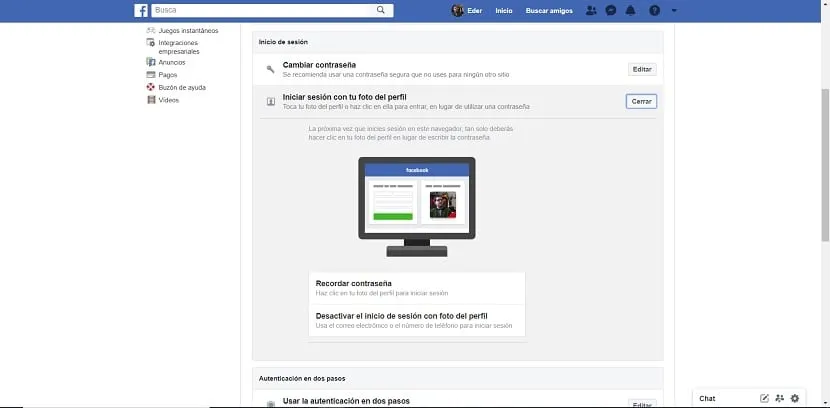Click into the Busca search field
The width and height of the screenshot is (830, 408).
(260, 10)
